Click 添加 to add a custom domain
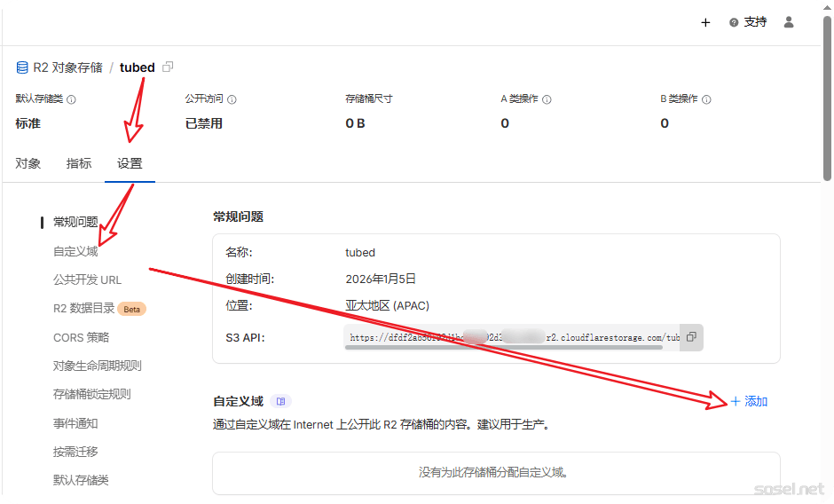This screenshot has width=834, height=504. pyautogui.click(x=749, y=402)
